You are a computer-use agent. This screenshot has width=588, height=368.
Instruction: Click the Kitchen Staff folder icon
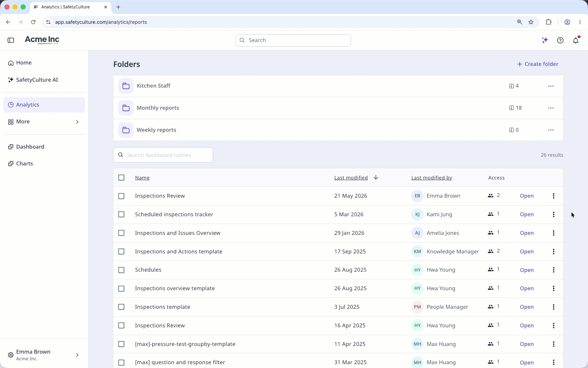click(x=126, y=86)
